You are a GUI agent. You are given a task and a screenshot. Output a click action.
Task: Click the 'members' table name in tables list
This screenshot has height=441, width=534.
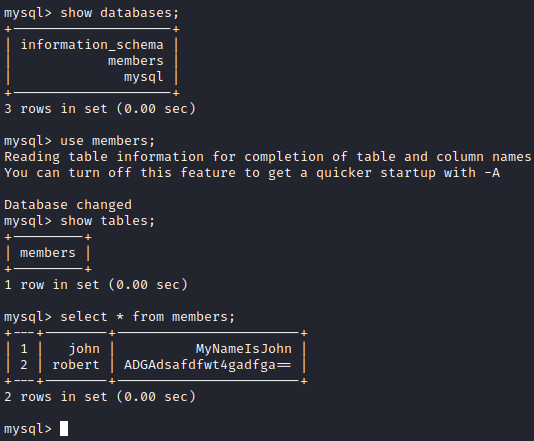click(x=48, y=253)
